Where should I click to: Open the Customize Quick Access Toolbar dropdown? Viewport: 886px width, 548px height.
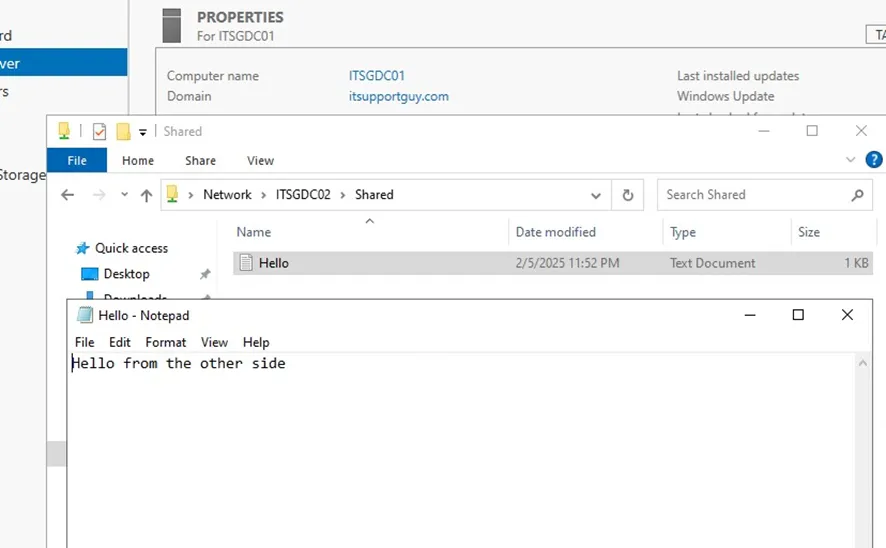point(143,132)
